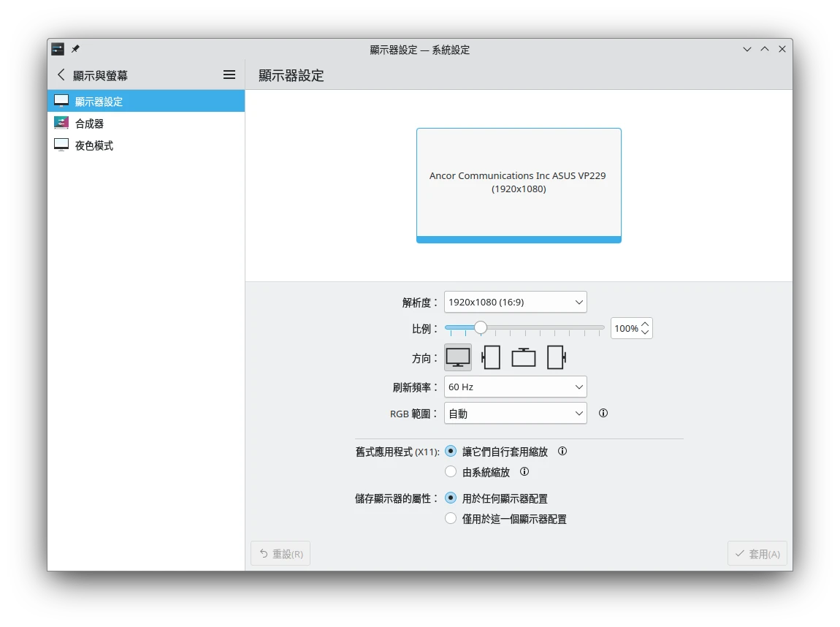The image size is (840, 627).
Task: Click info icon beside 由系統縮放
Action: [x=524, y=471]
